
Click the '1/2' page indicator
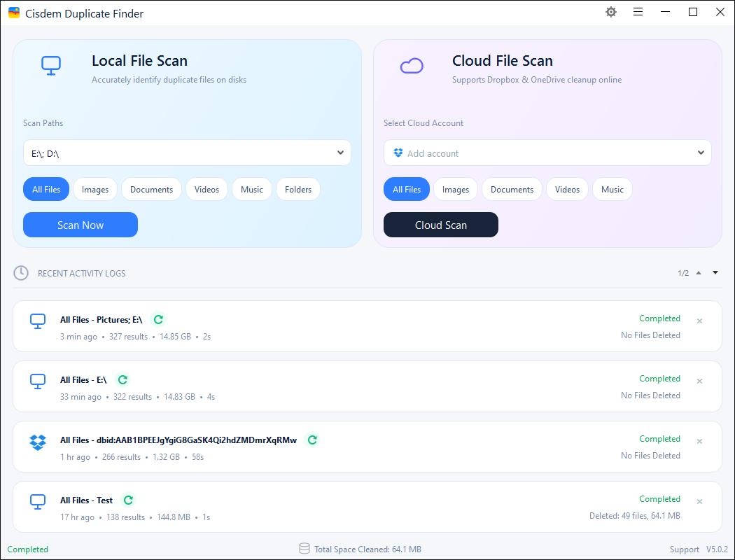[683, 273]
